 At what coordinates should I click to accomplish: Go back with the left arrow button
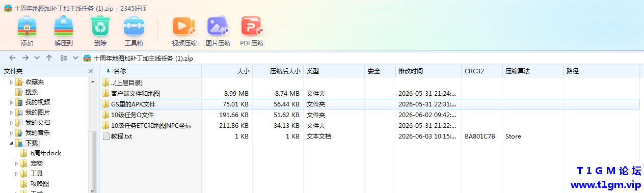click(x=13, y=58)
